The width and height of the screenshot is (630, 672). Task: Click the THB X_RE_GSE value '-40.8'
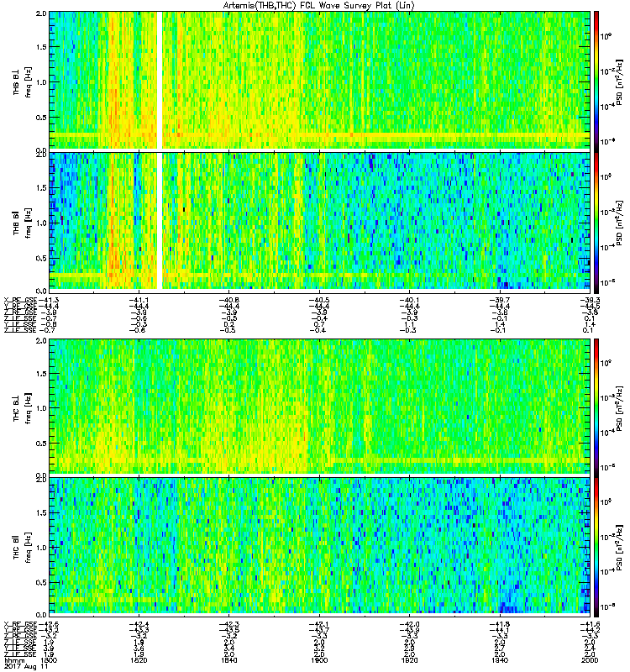click(x=229, y=300)
